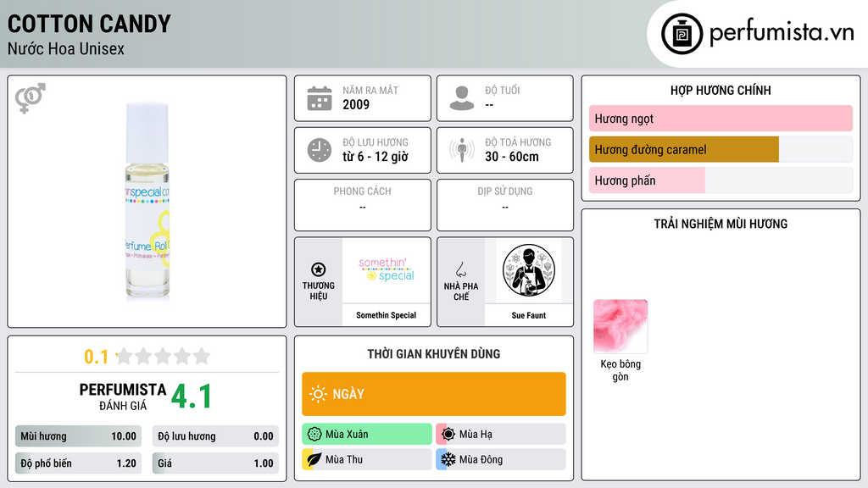868x488 pixels.
Task: Click the snowflake icon by Mùa Đông
Action: tap(448, 459)
